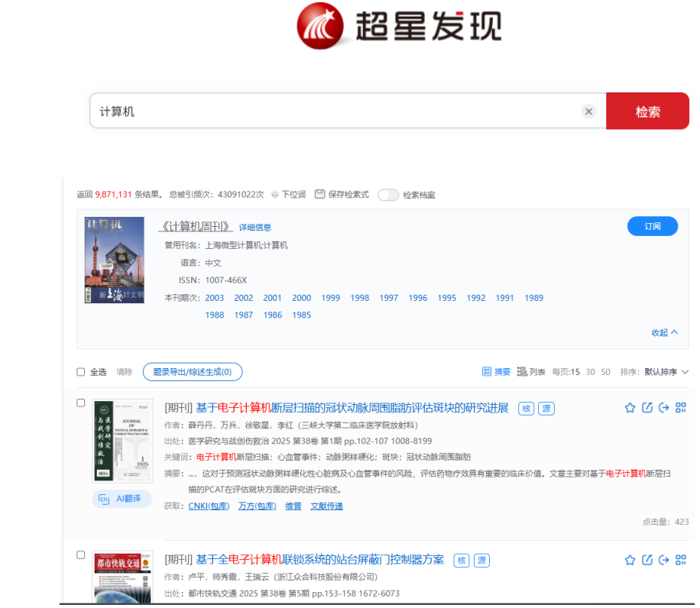Select journal year 1988
Viewport: 700px width, 608px height.
pyautogui.click(x=214, y=315)
